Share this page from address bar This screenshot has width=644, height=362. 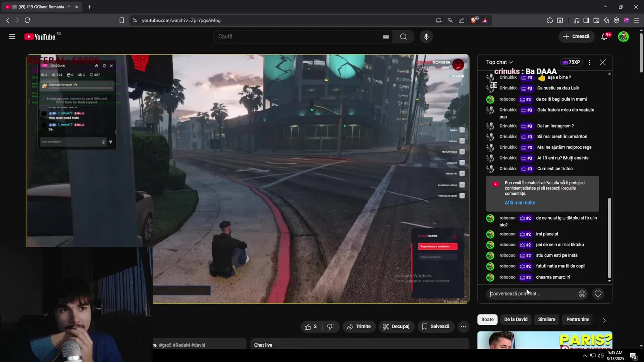pos(461,20)
